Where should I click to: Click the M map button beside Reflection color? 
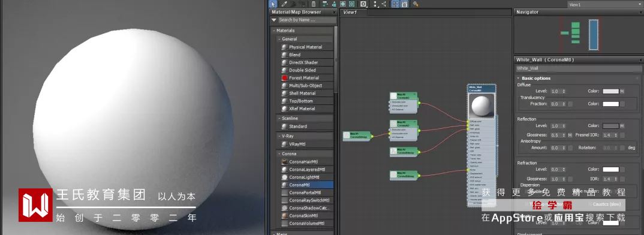[622, 126]
